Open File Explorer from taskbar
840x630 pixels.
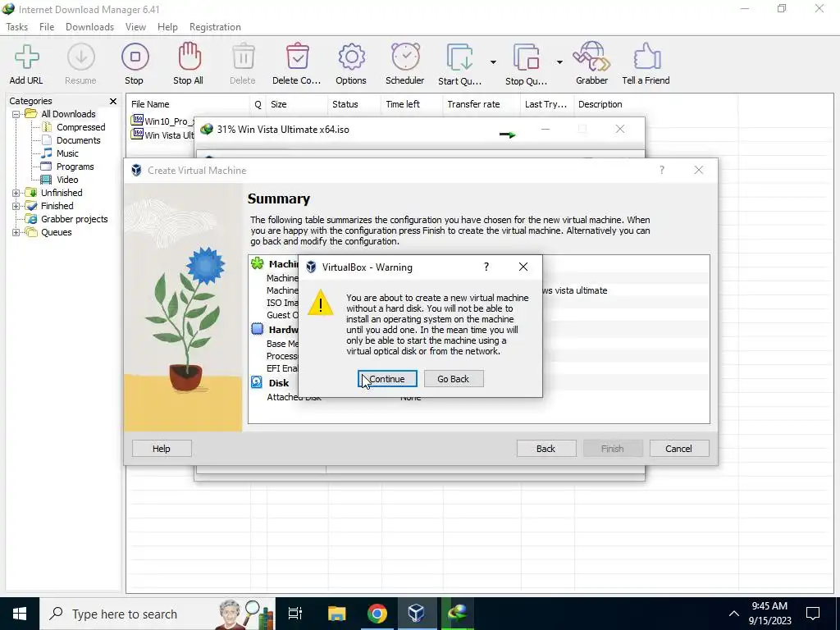pyautogui.click(x=337, y=614)
